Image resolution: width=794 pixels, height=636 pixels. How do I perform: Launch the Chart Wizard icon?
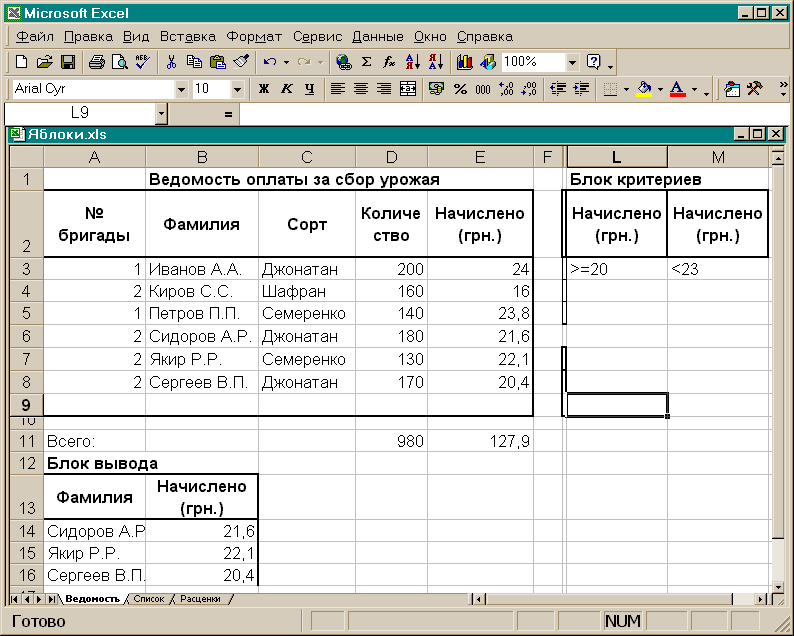[x=464, y=62]
